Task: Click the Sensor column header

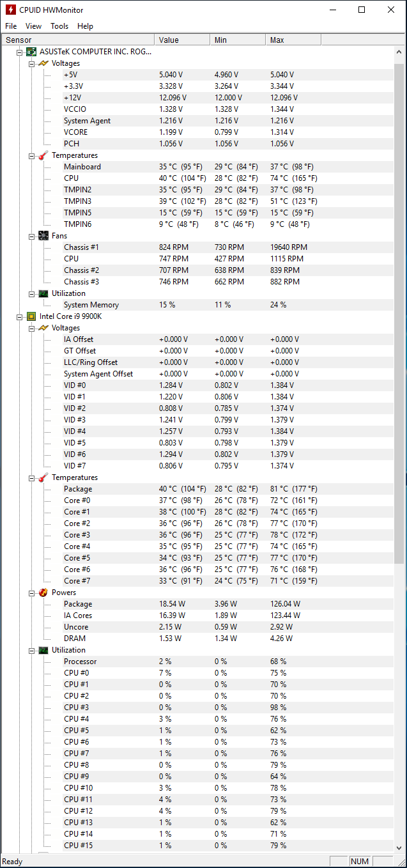Action: tap(78, 40)
